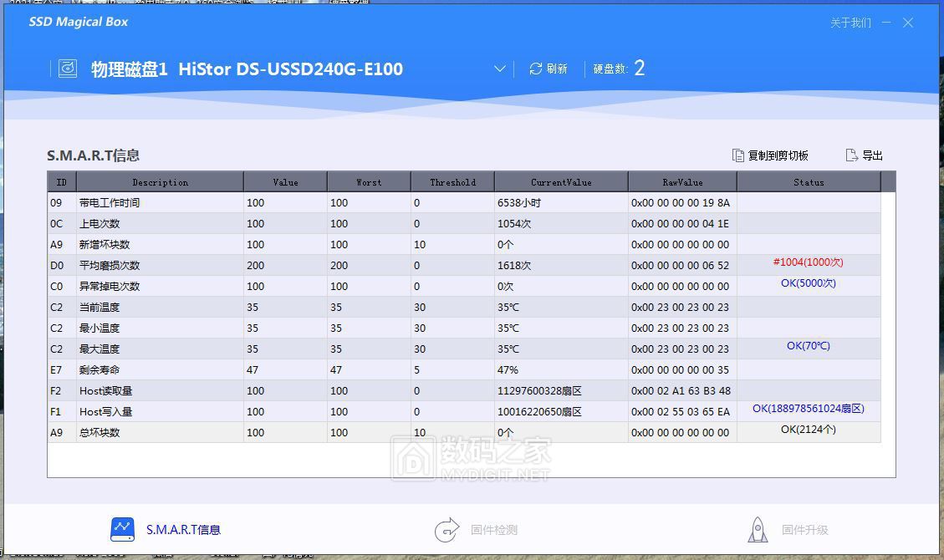This screenshot has height=560, width=944.
Task: Click the CurrentValue column header
Action: tap(561, 181)
